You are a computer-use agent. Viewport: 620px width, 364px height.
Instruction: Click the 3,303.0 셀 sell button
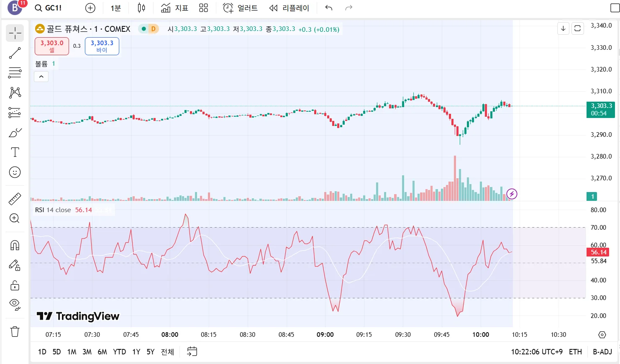pyautogui.click(x=52, y=46)
